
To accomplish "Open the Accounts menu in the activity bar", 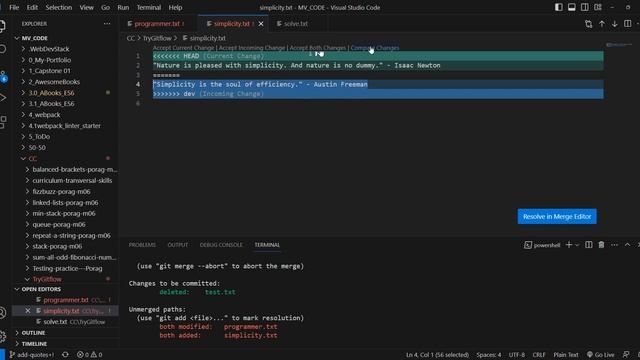I will [2, 313].
